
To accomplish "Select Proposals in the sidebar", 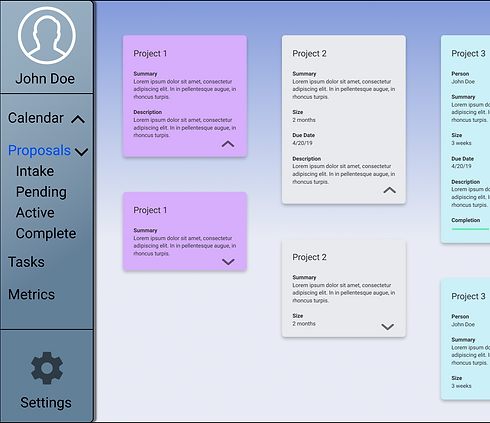I will point(39,150).
